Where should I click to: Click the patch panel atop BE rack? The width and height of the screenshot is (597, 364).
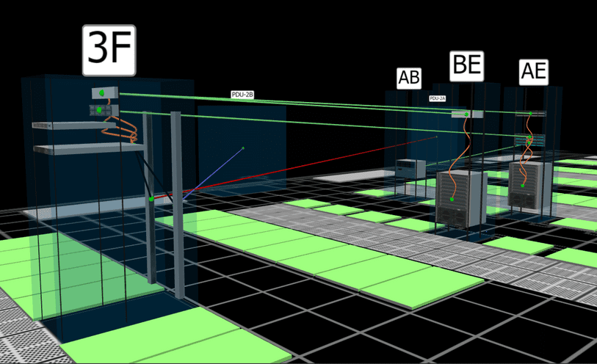[x=467, y=114]
